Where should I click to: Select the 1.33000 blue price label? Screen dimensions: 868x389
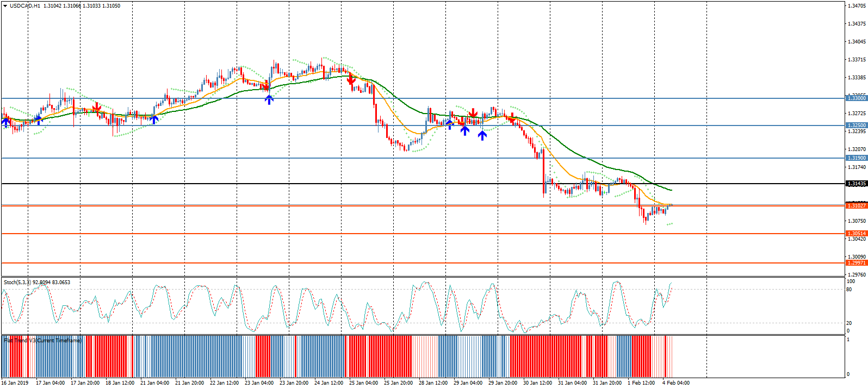[856, 98]
